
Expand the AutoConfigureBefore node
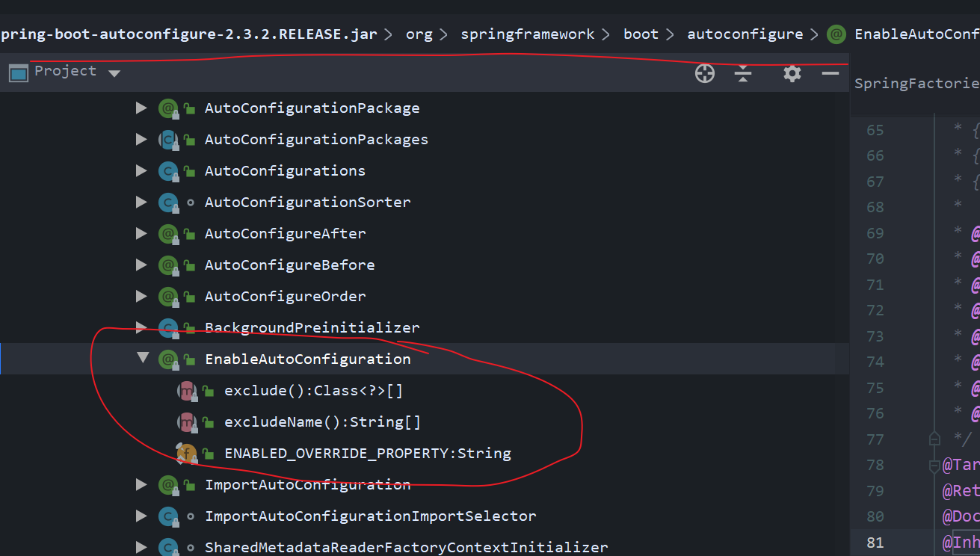click(141, 265)
